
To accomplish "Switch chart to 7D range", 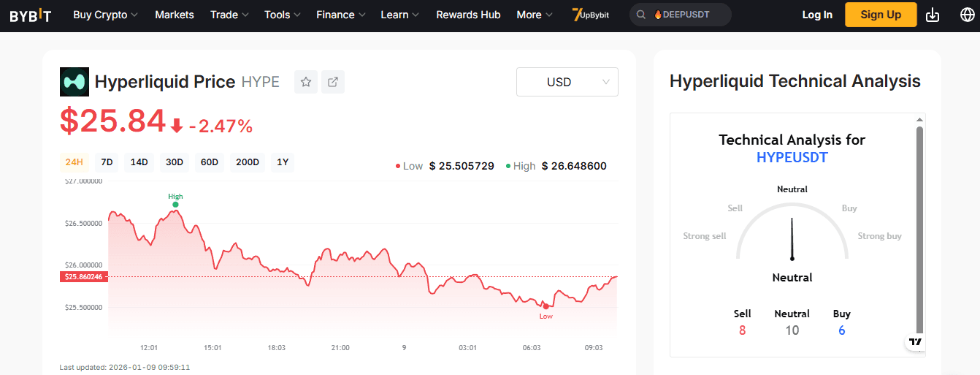I will point(107,162).
